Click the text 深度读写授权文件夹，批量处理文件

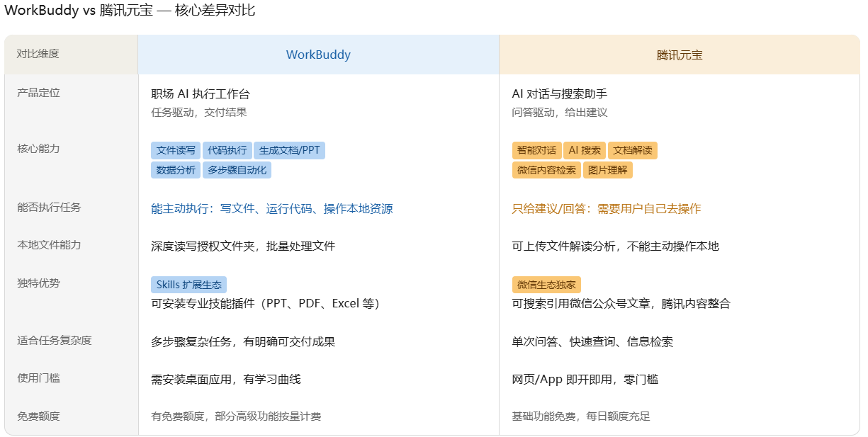click(243, 246)
